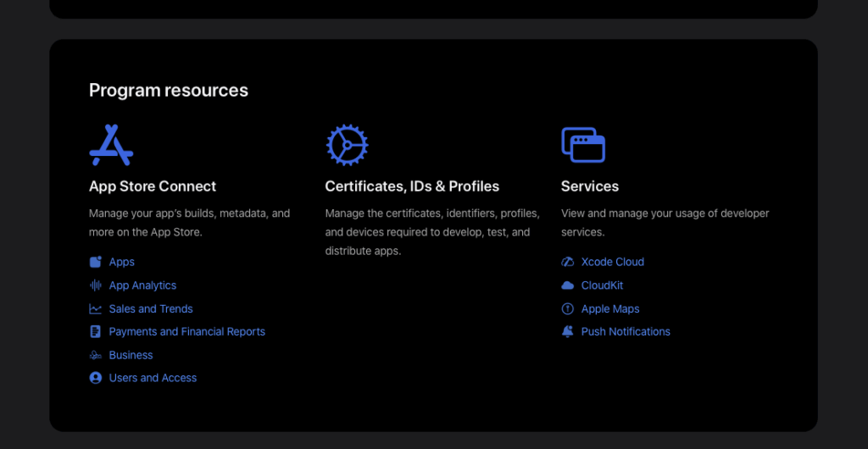Click the Services windows icon
This screenshot has width=868, height=449.
pyautogui.click(x=583, y=145)
